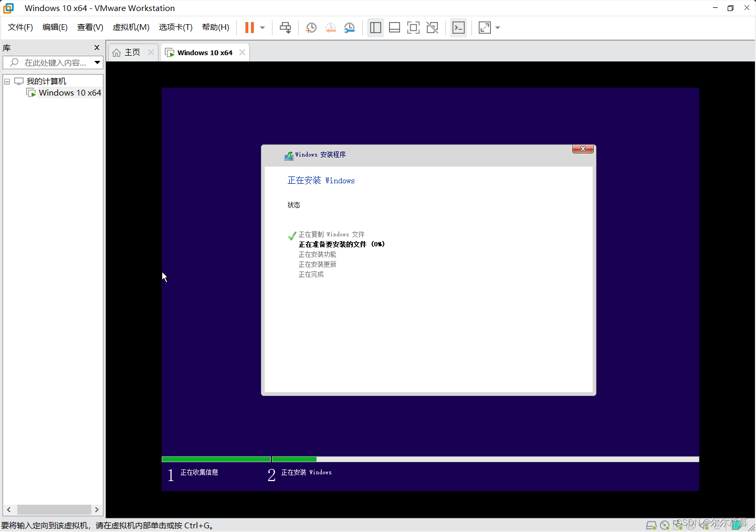Open the 编辑(E) menu
Viewport: 756px width, 532px height.
[55, 27]
